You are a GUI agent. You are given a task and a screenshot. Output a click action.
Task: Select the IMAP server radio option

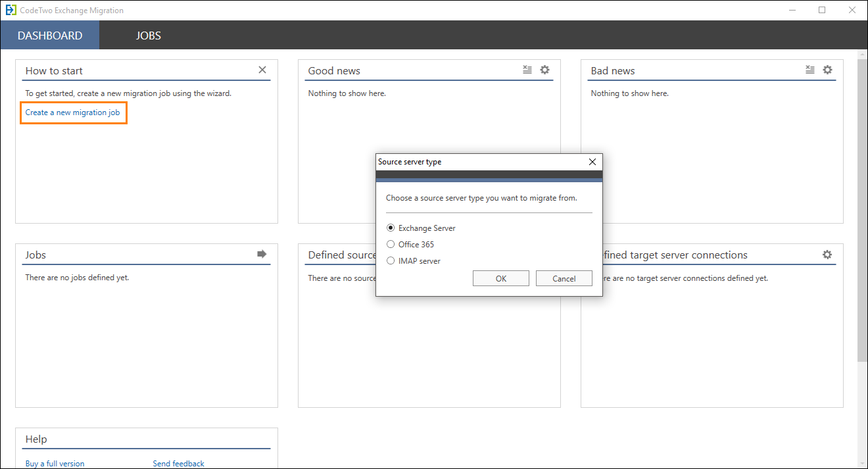[x=414, y=261]
